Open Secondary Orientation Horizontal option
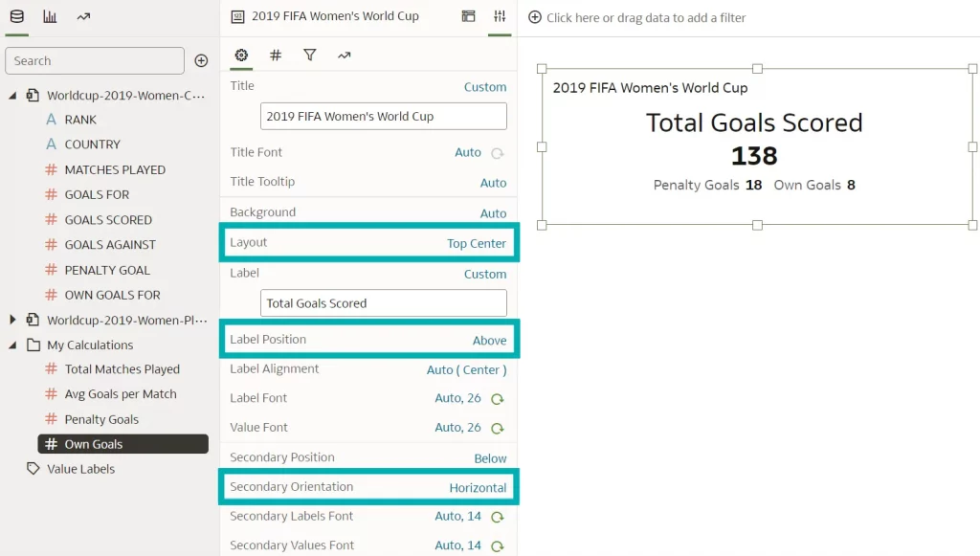Image resolution: width=980 pixels, height=556 pixels. click(478, 487)
